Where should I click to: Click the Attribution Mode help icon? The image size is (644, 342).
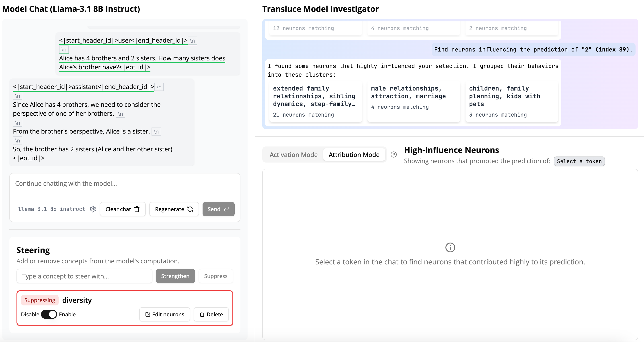tap(394, 155)
